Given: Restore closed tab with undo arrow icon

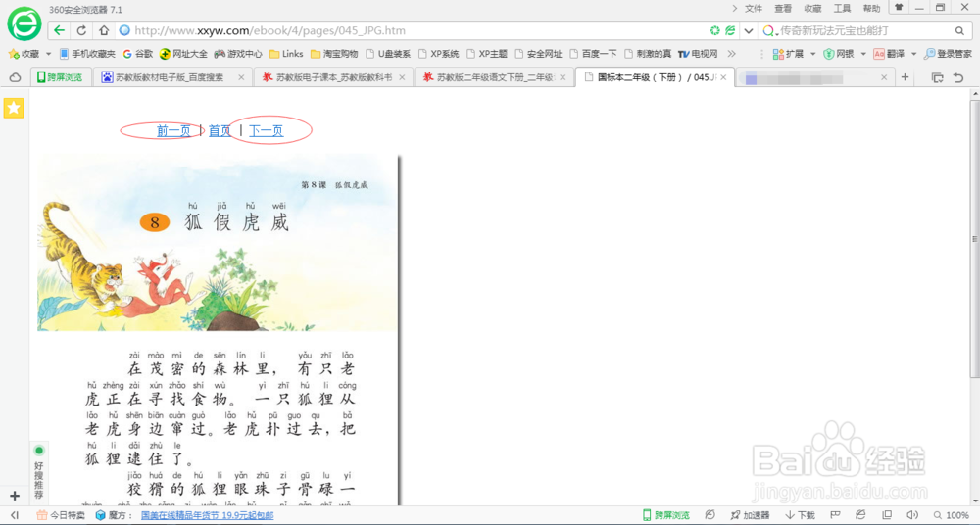Looking at the screenshot, I should [958, 77].
